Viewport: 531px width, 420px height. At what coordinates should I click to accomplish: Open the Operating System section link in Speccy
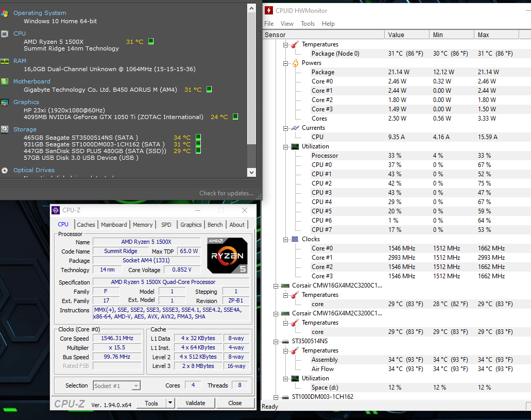click(40, 13)
